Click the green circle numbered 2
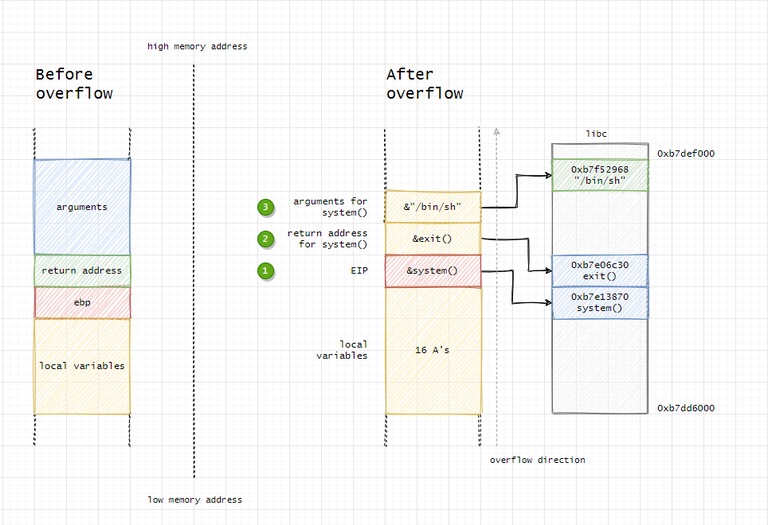The image size is (768, 525). pyautogui.click(x=265, y=239)
